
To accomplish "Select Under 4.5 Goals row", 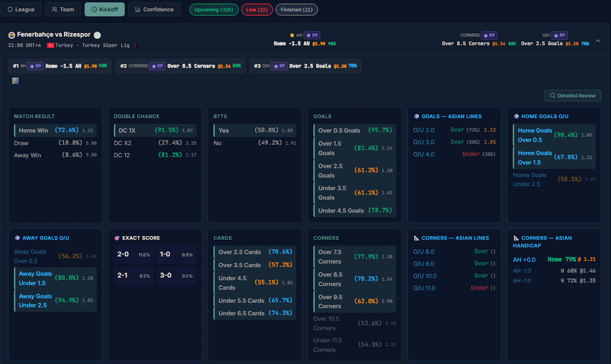I will 355,210.
